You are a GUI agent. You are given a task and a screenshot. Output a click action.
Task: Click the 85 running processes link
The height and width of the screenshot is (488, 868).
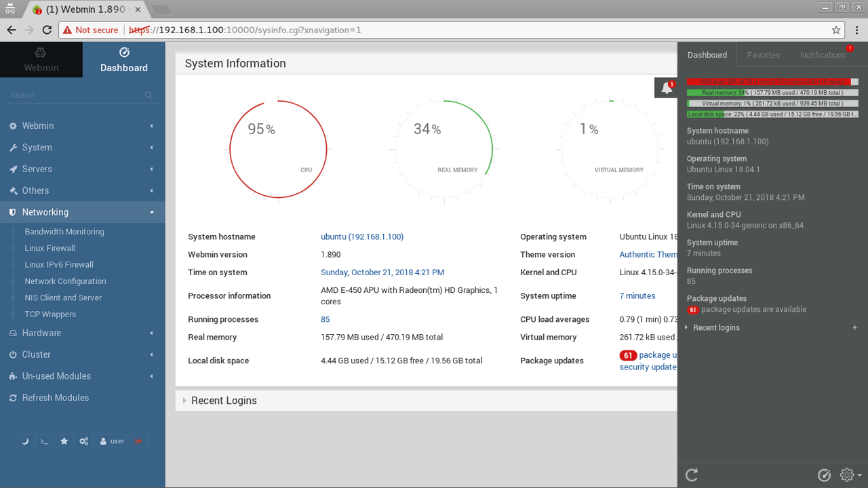(325, 320)
